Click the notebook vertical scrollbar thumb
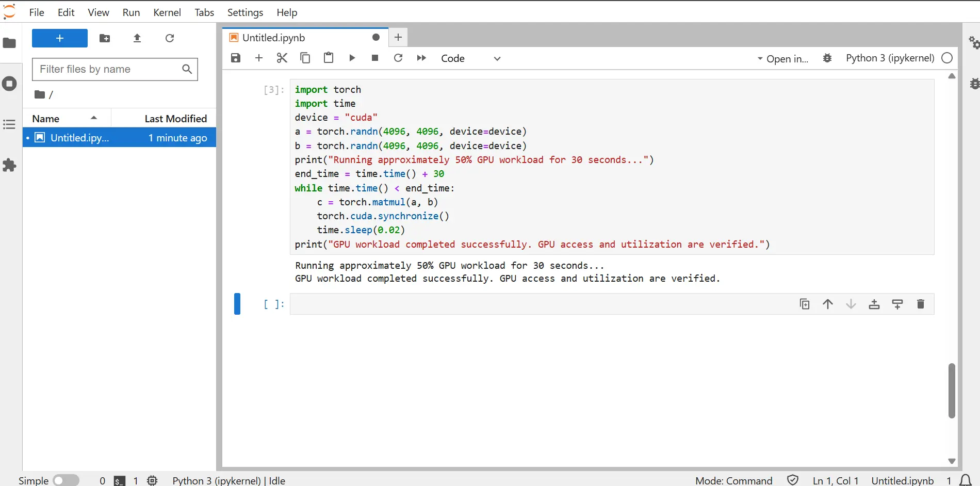980x486 pixels. point(952,391)
